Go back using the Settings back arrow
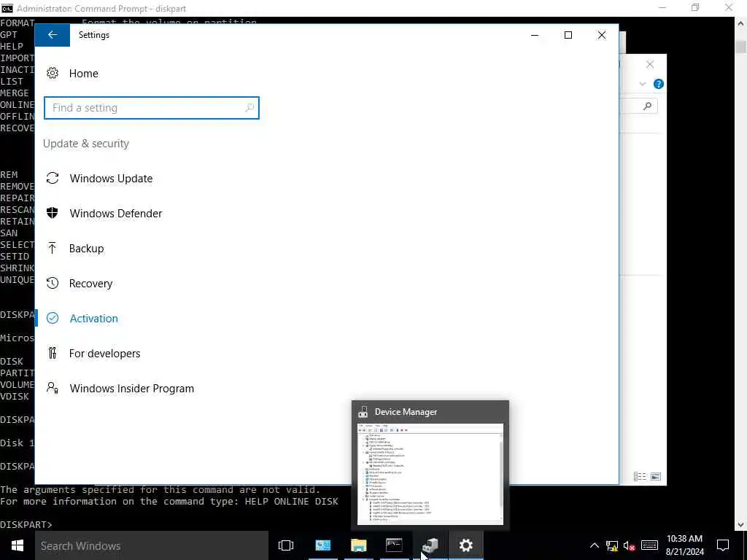Viewport: 747px width, 560px height. tap(53, 35)
